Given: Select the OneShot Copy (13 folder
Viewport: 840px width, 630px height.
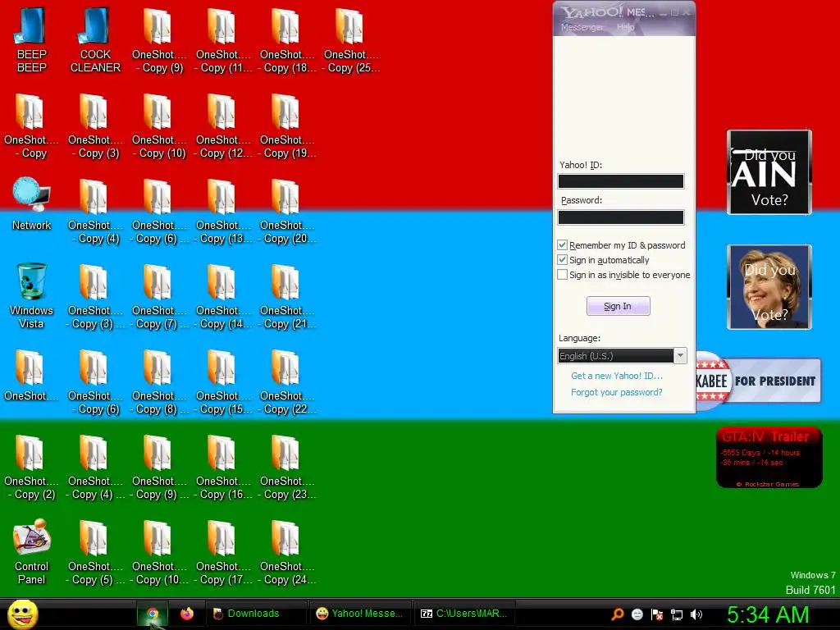Looking at the screenshot, I should click(223, 211).
